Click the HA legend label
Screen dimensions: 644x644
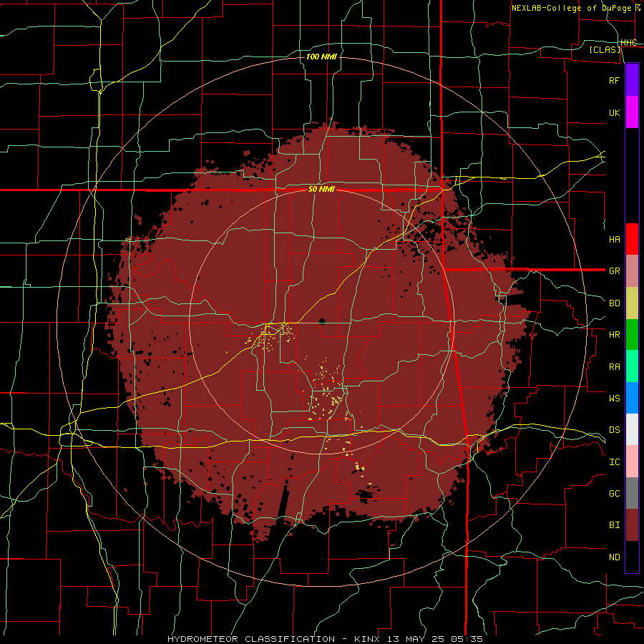coord(615,240)
